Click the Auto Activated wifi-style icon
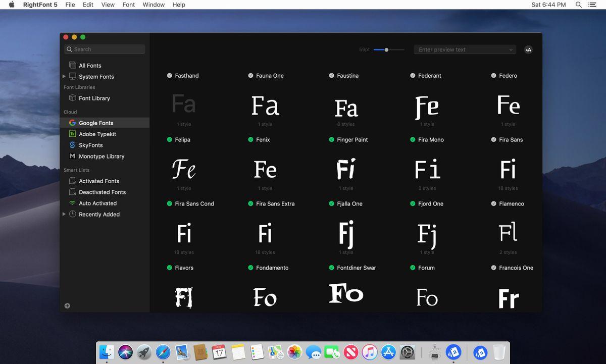This screenshot has width=606, height=364. pyautogui.click(x=73, y=203)
